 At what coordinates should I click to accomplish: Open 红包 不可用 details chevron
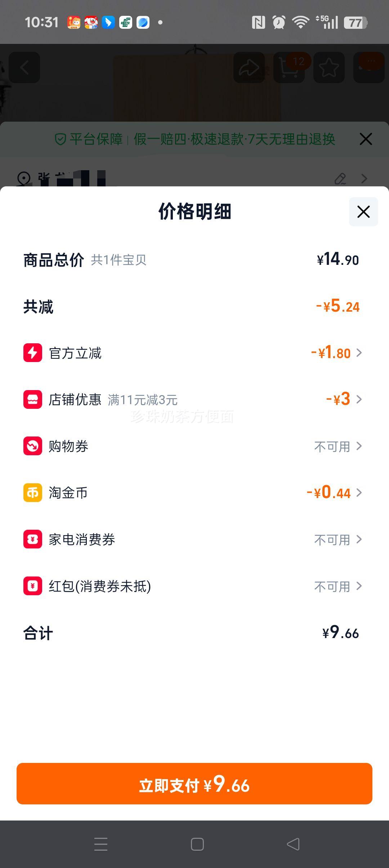pos(359,586)
